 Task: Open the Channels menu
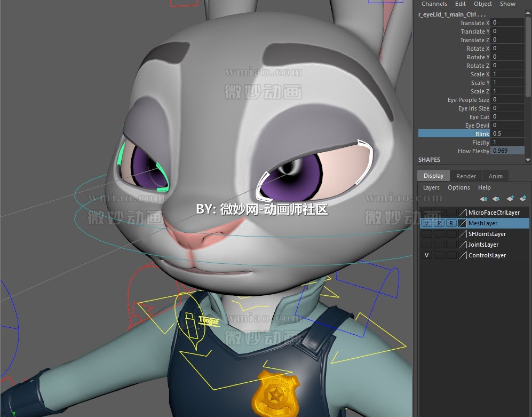(434, 4)
